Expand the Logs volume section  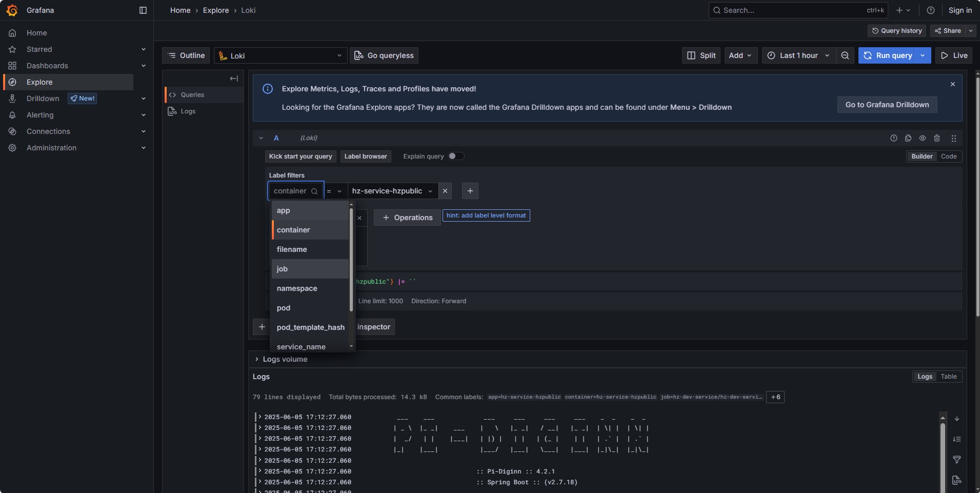[x=257, y=359]
